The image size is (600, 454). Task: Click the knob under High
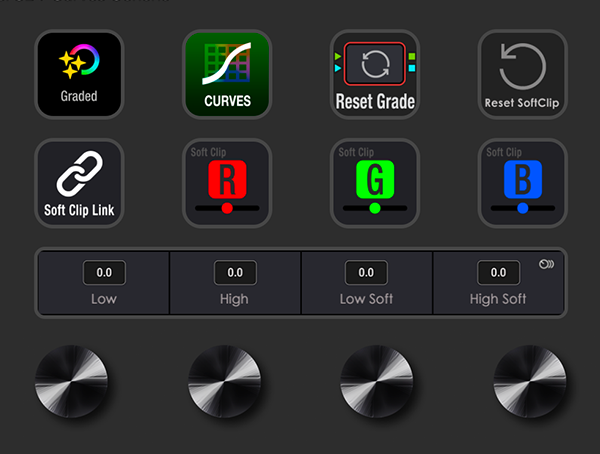(225, 381)
